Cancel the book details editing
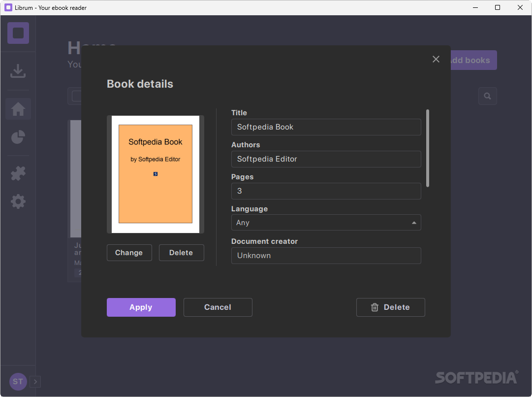The image size is (532, 397). tap(218, 307)
